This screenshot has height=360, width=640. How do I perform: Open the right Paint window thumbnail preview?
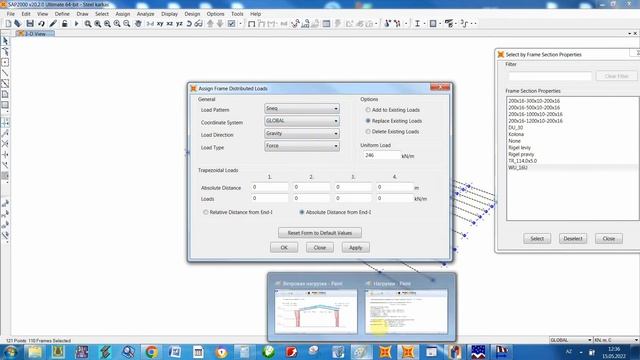(x=406, y=311)
